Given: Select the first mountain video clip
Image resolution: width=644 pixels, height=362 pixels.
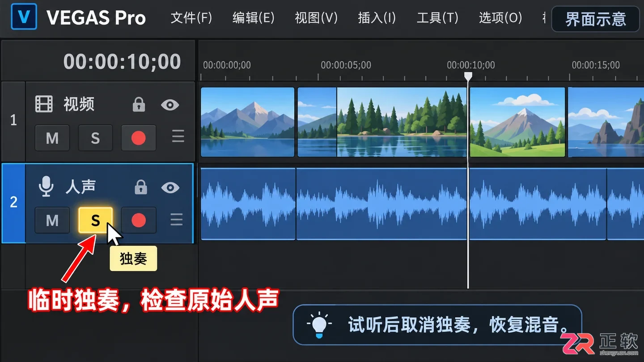Looking at the screenshot, I should tap(248, 122).
